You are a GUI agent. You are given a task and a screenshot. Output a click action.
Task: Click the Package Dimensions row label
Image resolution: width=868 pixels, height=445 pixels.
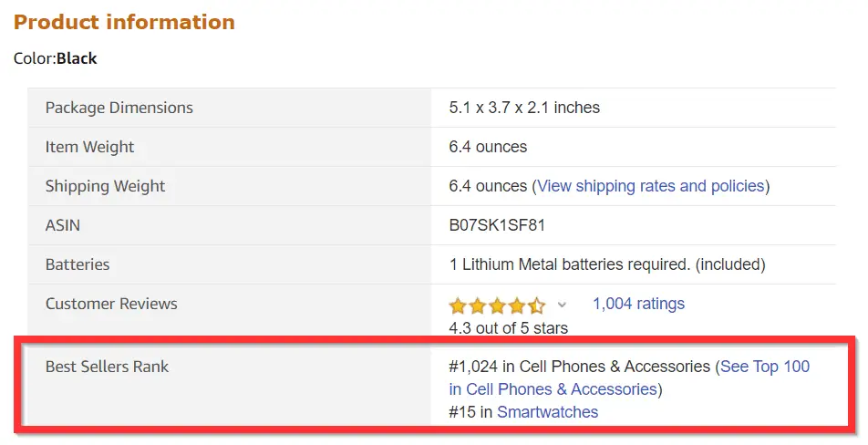(119, 108)
